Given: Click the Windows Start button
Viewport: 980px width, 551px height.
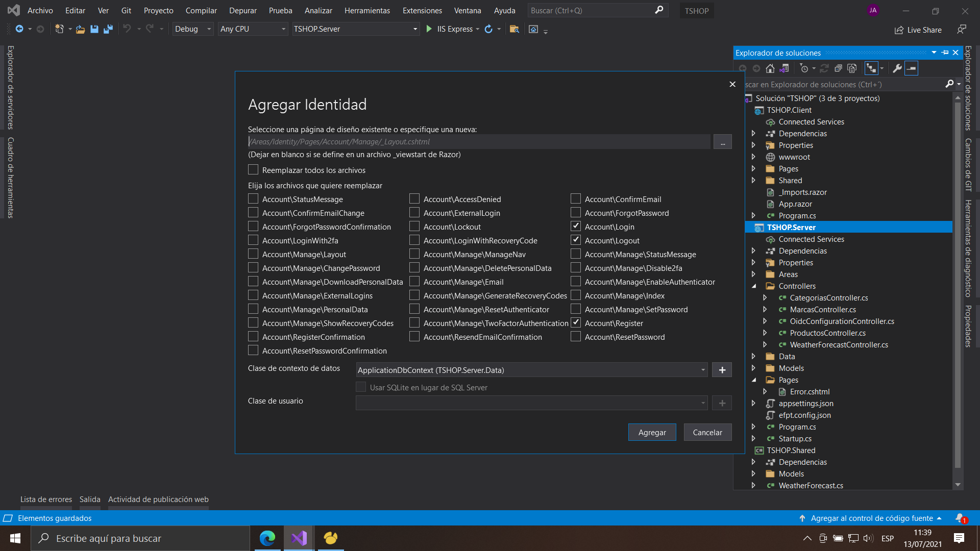Looking at the screenshot, I should click(x=15, y=538).
